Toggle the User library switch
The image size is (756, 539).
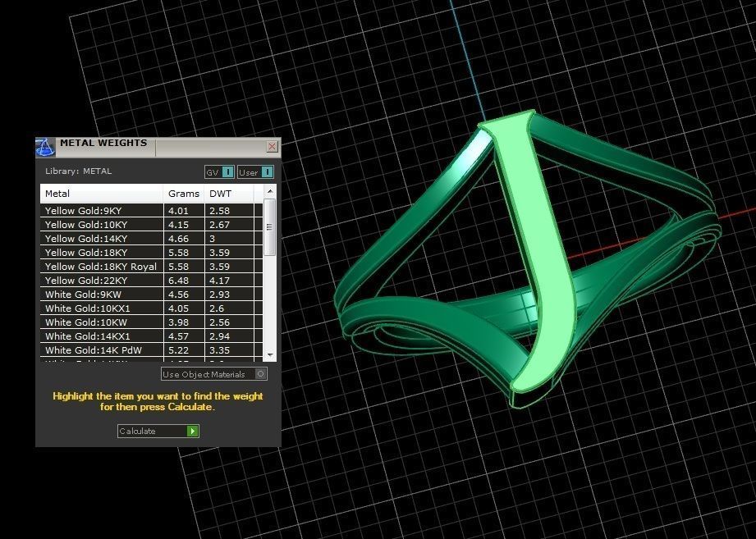(268, 172)
